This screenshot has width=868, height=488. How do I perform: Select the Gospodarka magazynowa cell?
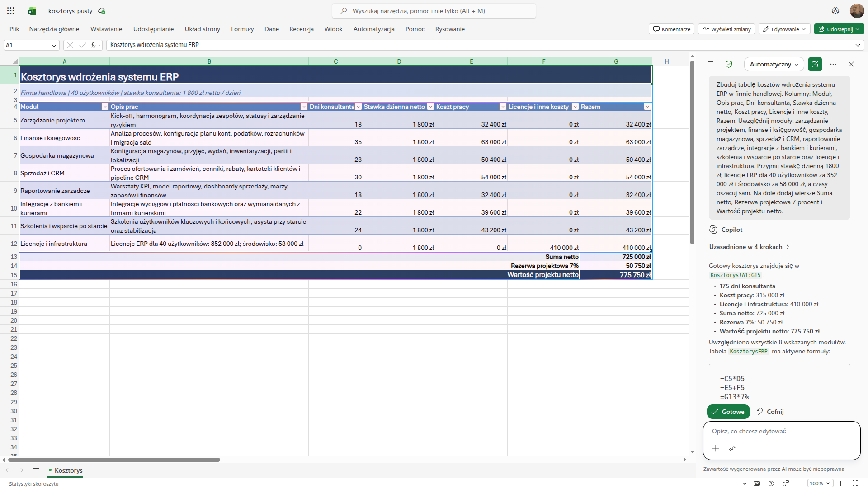click(x=64, y=155)
